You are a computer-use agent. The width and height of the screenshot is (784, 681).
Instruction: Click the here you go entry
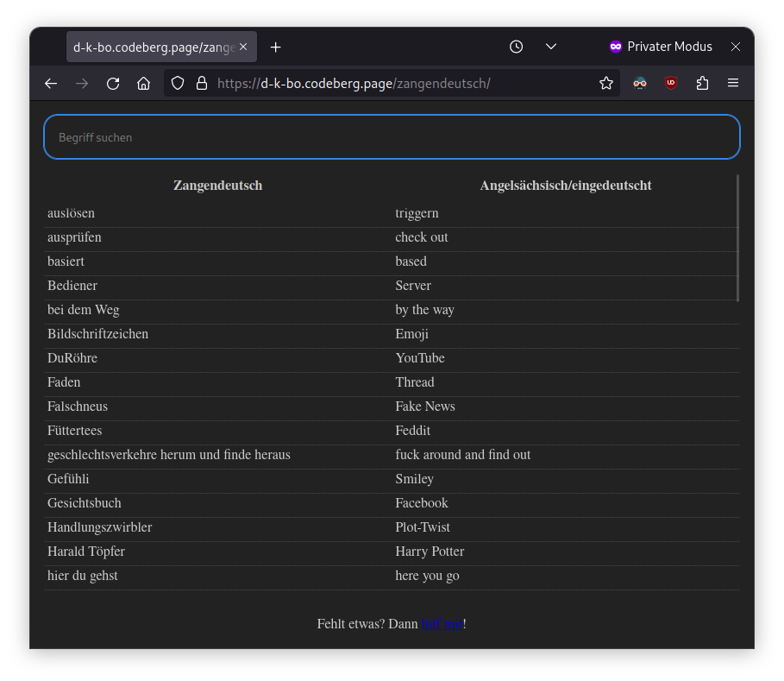point(428,576)
